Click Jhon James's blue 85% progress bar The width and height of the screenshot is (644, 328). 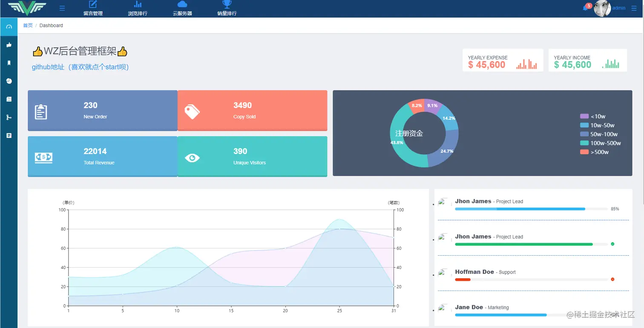click(520, 209)
